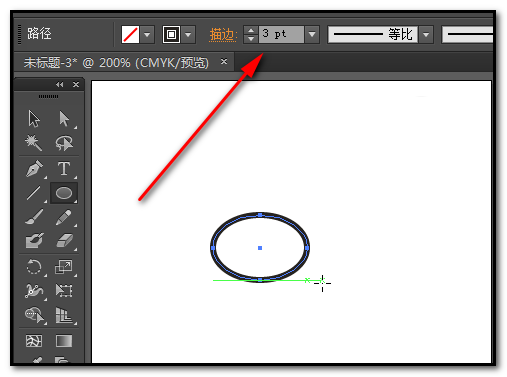Image resolution: width=507 pixels, height=377 pixels.
Task: Click the ellipse center anchor point
Action: point(260,248)
